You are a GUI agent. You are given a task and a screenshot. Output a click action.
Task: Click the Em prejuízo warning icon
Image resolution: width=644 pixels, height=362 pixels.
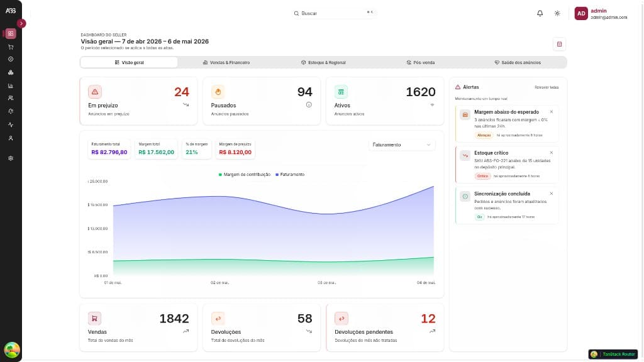point(95,92)
